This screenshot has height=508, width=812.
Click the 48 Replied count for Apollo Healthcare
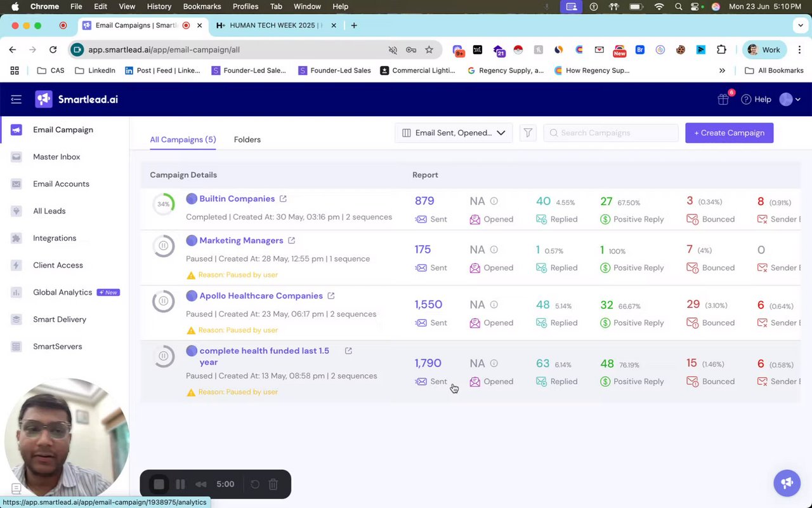(x=543, y=305)
